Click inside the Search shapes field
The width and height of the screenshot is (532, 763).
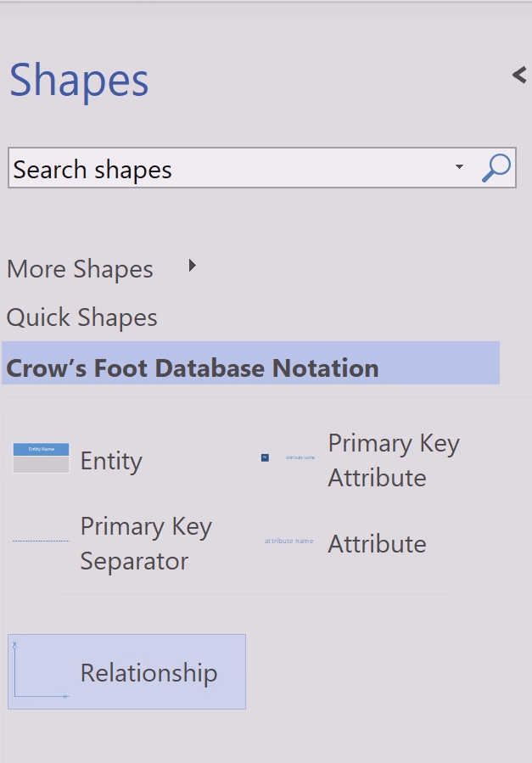coord(228,168)
